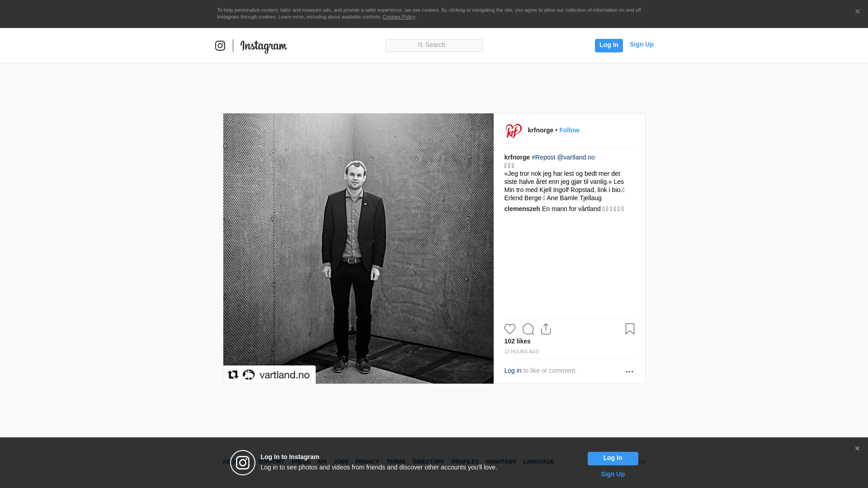The height and width of the screenshot is (488, 868).
Task: Open the Sign Up link in header
Action: [x=642, y=44]
